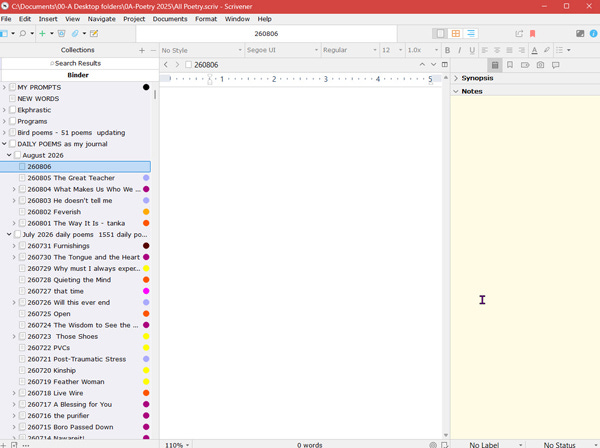Viewport: 600px width, 448px height.
Task: Add a new collection with plus button
Action: coord(142,50)
